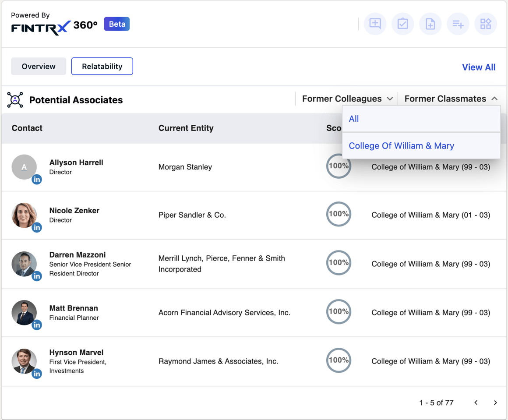Go to the previous page of associates

point(476,402)
